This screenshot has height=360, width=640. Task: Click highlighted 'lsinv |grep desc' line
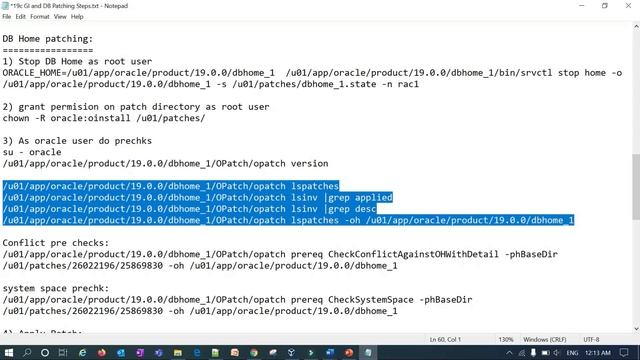pyautogui.click(x=189, y=209)
